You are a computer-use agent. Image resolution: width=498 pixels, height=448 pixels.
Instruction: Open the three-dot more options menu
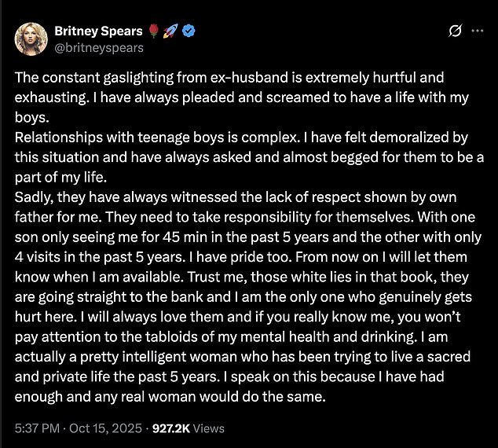point(477,31)
